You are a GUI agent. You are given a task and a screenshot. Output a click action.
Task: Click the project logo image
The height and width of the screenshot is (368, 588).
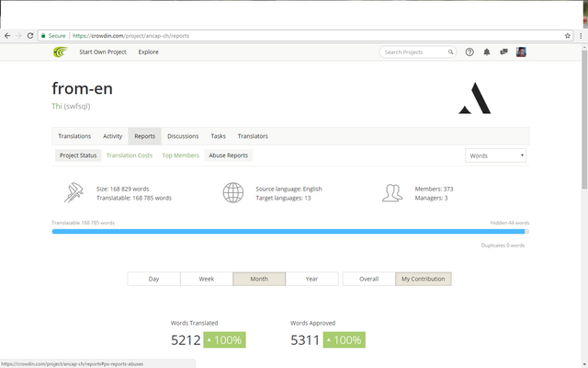(475, 98)
